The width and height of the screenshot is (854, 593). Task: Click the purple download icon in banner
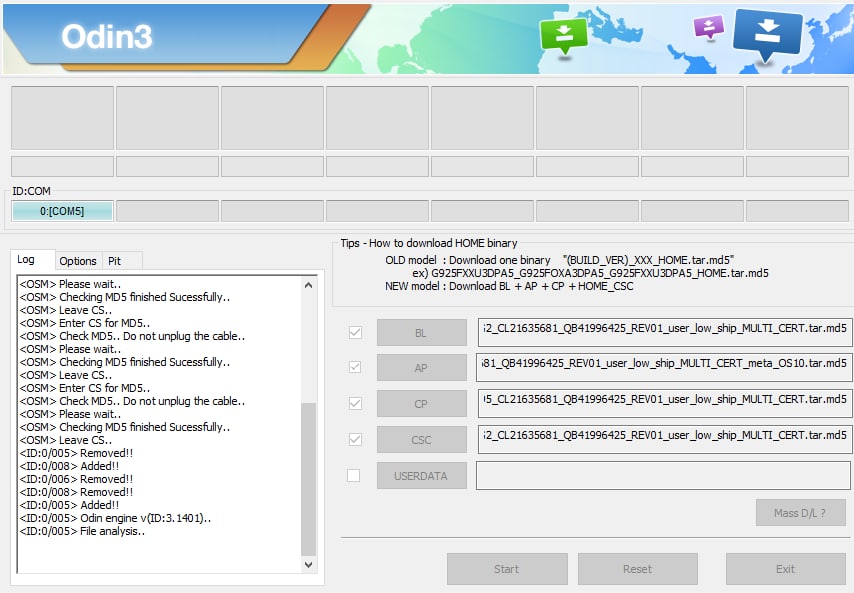click(709, 26)
